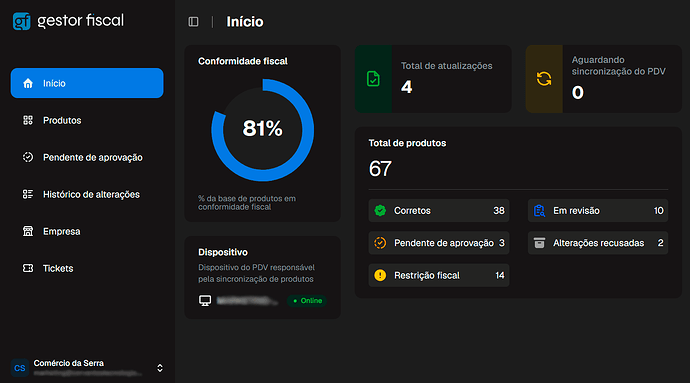Viewport: 690px width, 383px height.
Task: Open the Tickets section
Action: 87,268
